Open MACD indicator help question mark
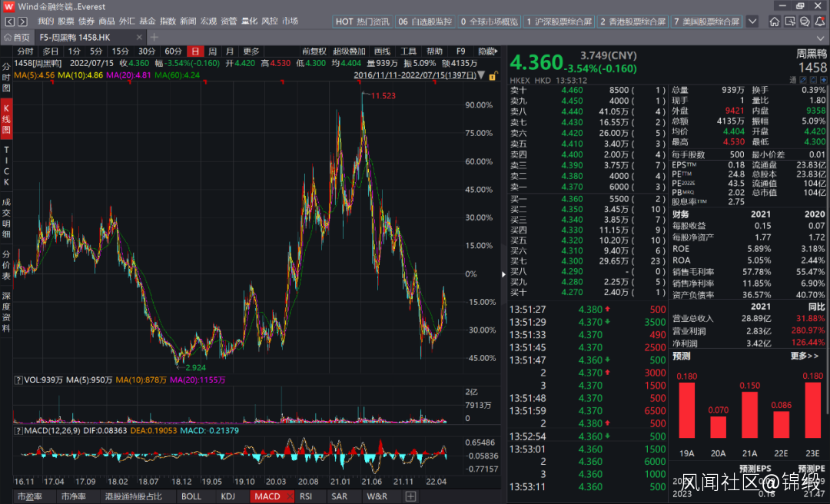The height and width of the screenshot is (504, 830). click(18, 430)
